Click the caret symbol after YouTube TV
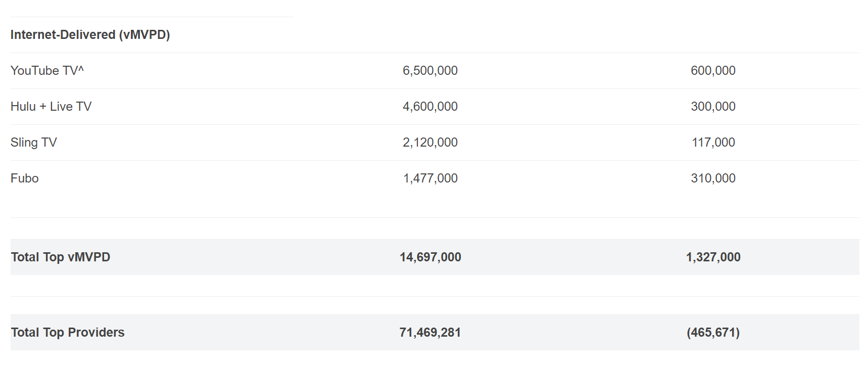Image resolution: width=868 pixels, height=366 pixels. pyautogui.click(x=81, y=68)
